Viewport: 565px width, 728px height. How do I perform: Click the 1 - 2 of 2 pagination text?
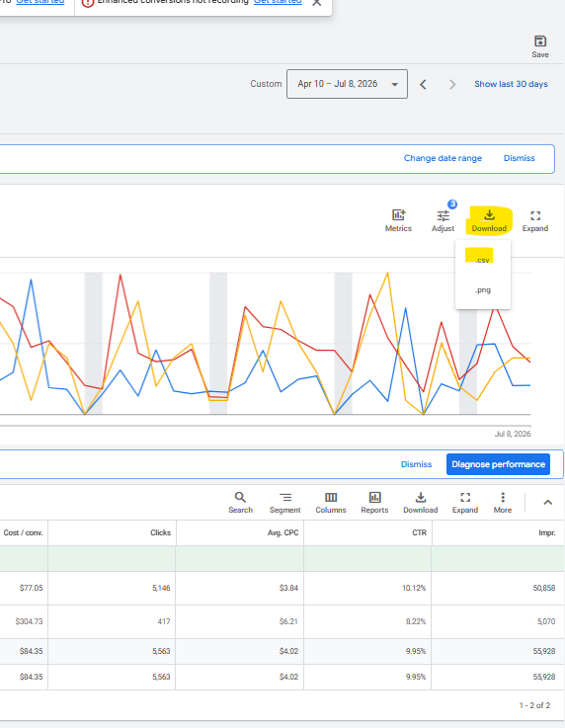pyautogui.click(x=534, y=705)
